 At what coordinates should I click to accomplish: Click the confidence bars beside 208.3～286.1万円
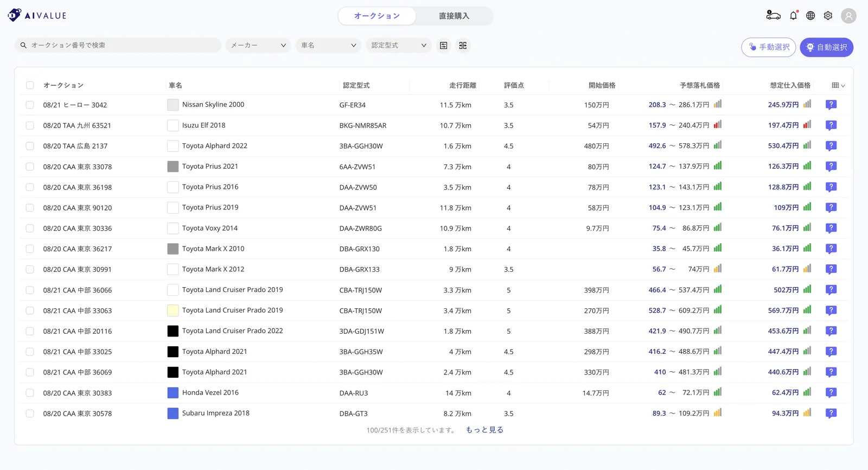tap(718, 104)
